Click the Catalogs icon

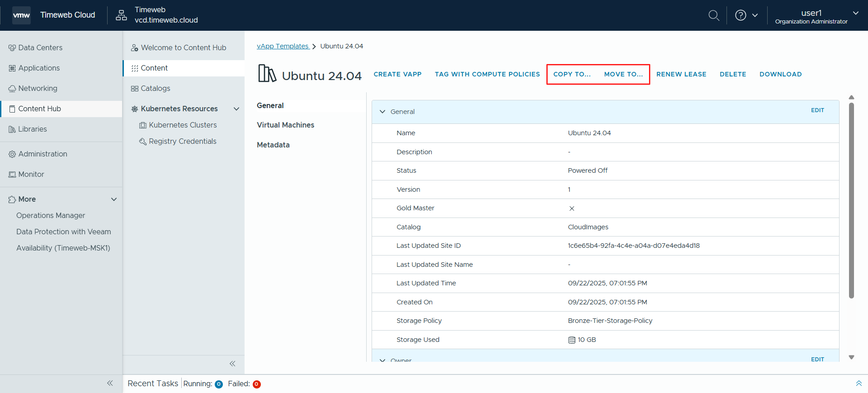click(135, 89)
